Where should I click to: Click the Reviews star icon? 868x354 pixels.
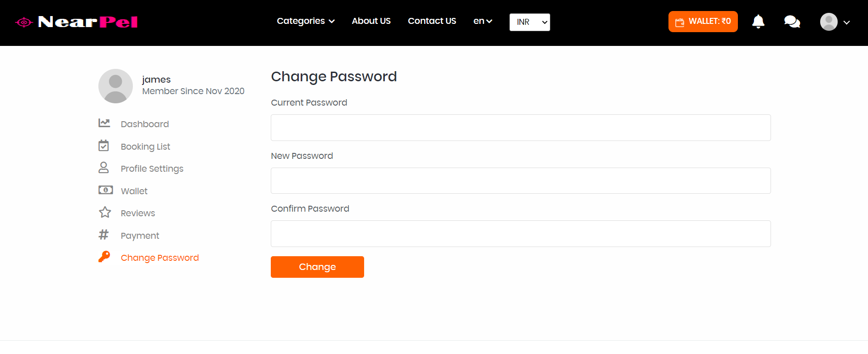click(105, 212)
